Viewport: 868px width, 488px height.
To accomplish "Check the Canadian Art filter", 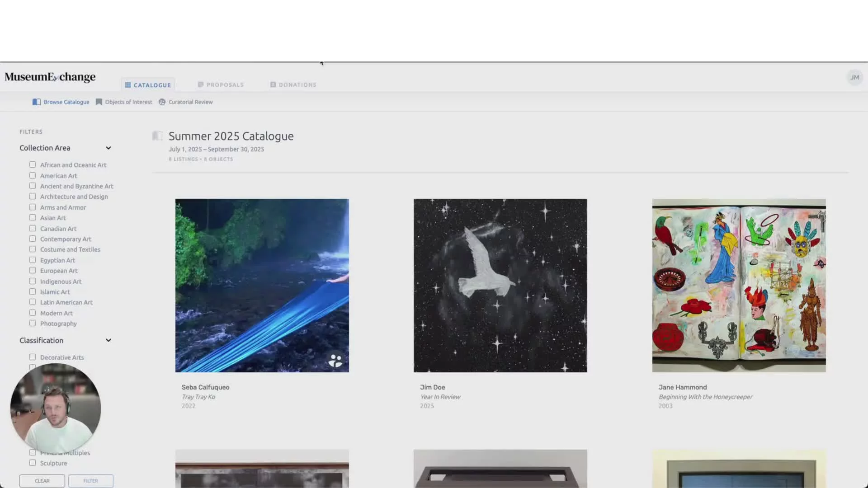I will (x=33, y=229).
